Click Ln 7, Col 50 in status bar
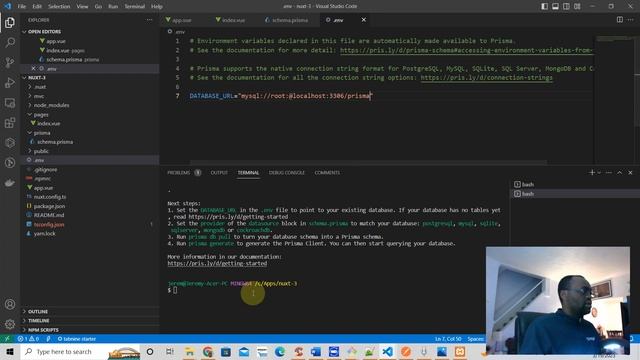Viewport: 640px width, 360px height. tap(448, 339)
